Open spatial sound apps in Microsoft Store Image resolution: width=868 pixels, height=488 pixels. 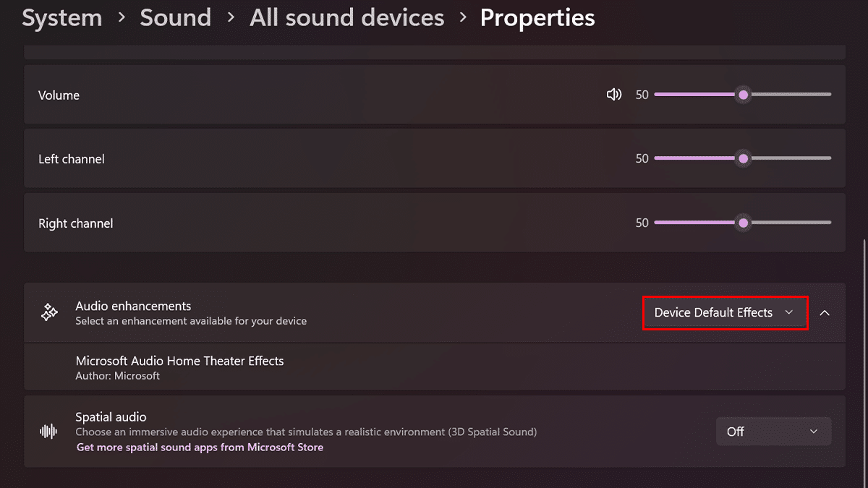click(199, 447)
